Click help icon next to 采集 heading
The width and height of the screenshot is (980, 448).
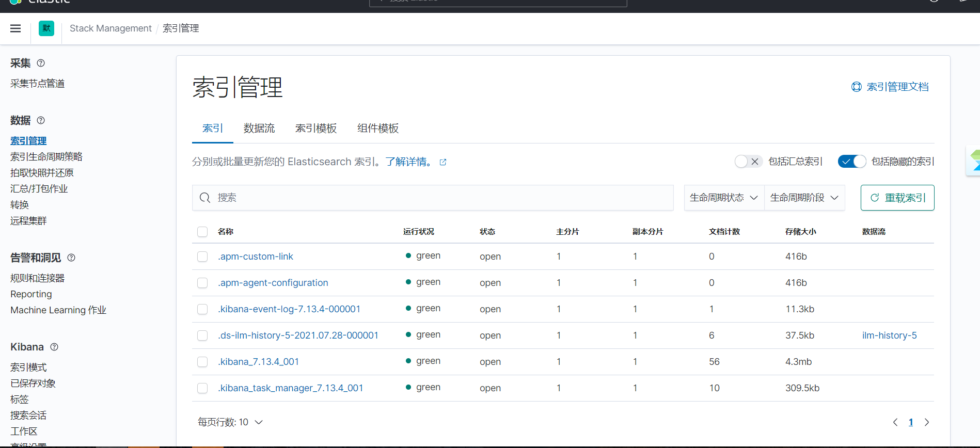tap(41, 63)
